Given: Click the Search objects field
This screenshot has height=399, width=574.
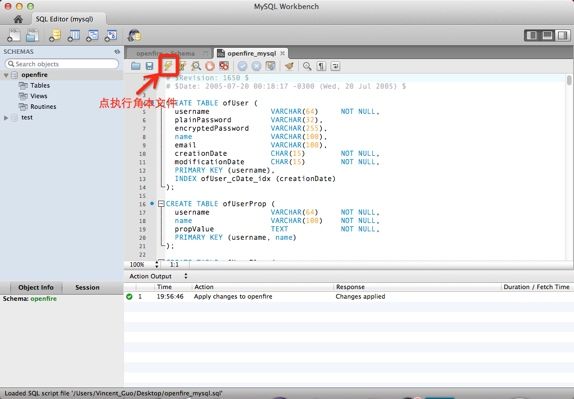Looking at the screenshot, I should [62, 64].
